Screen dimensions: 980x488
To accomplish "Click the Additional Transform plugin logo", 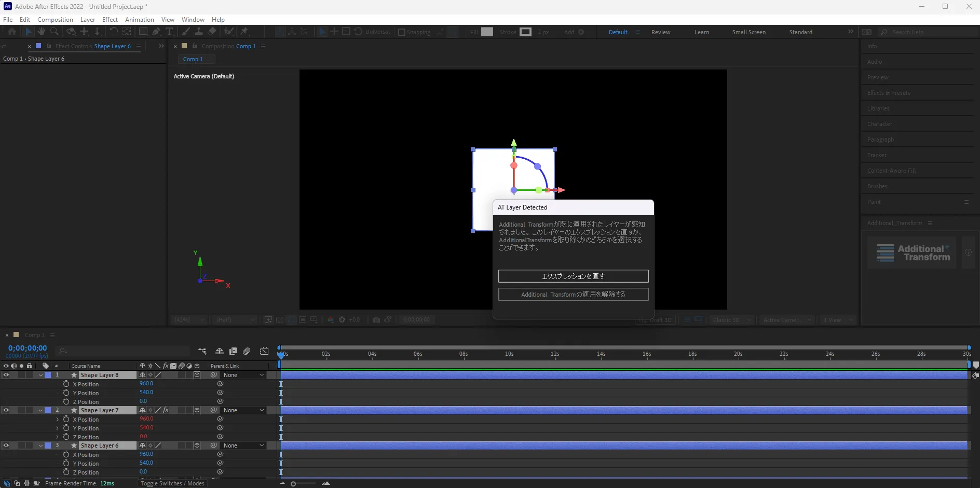I will (x=913, y=253).
